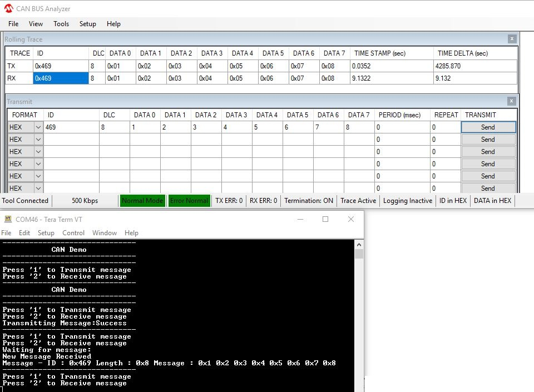Expand the second row HEX format dropdown
Screen dimensions: 534x392
tap(38, 140)
